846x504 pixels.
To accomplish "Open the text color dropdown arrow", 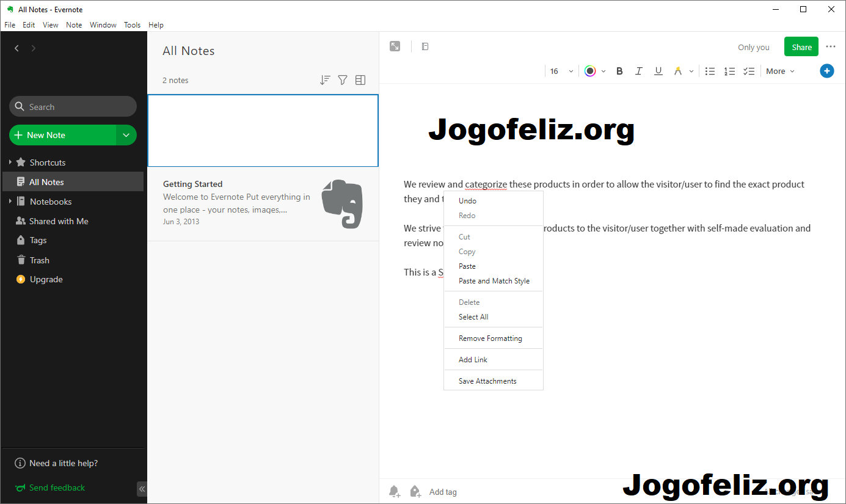I will coord(604,71).
